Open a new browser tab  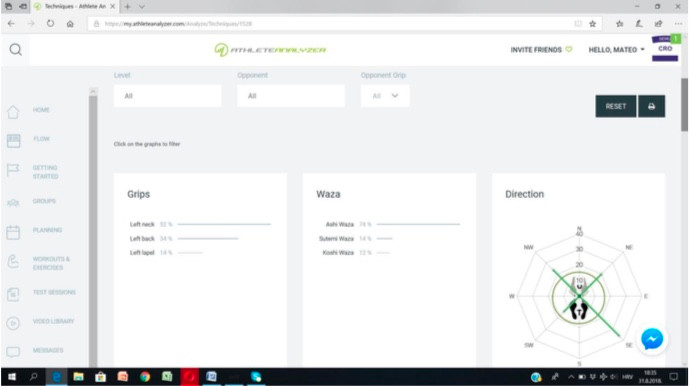pos(128,7)
